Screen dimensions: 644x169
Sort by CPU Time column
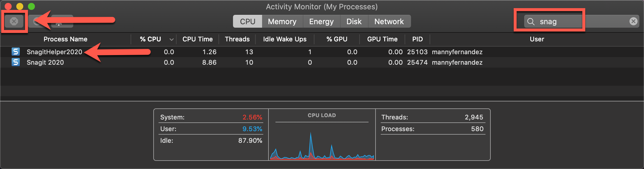coord(198,39)
